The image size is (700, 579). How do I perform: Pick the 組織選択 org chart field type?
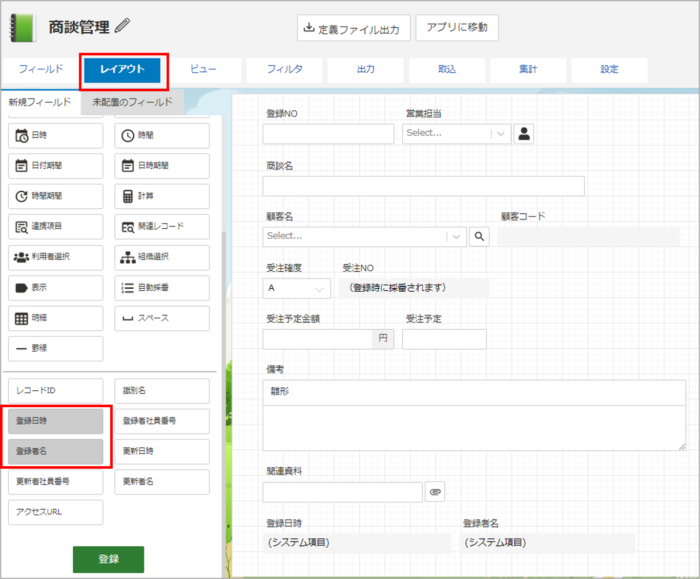point(162,257)
